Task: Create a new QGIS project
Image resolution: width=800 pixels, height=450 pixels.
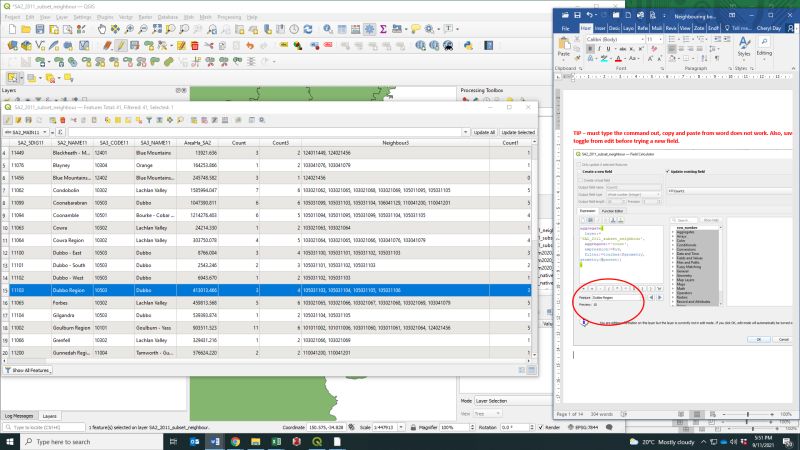Action: click(12, 30)
